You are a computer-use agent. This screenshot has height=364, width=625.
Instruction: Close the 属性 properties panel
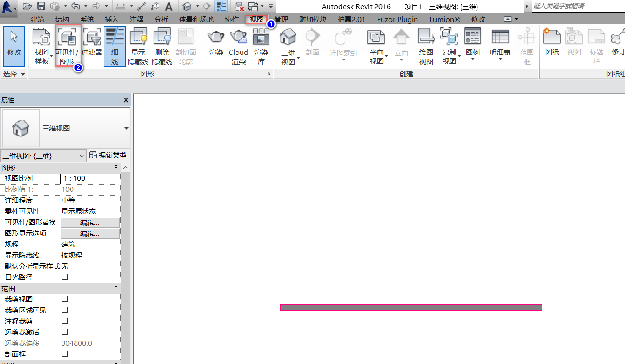click(126, 100)
